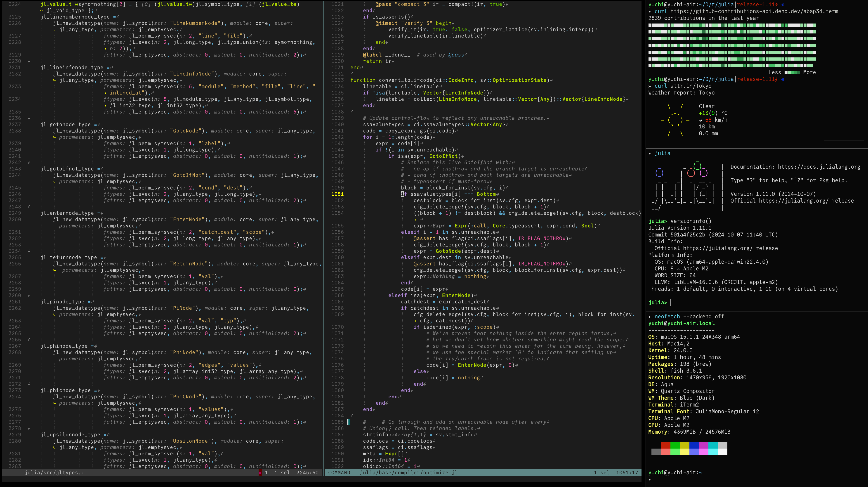This screenshot has width=868, height=487.
Task: Click the GitHub contributions heatmap graph
Action: (x=732, y=45)
